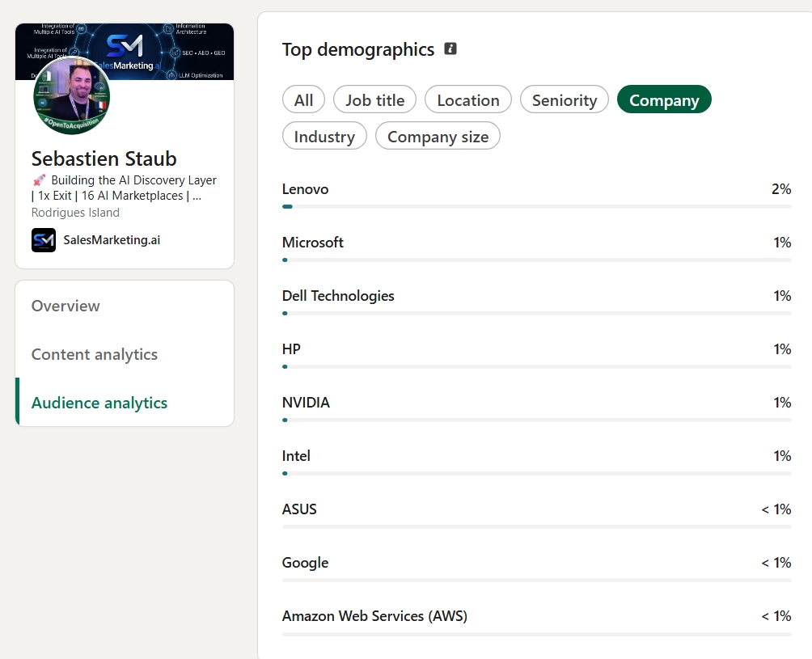Select Audience analytics in sidebar
This screenshot has height=659, width=812.
pyautogui.click(x=99, y=402)
